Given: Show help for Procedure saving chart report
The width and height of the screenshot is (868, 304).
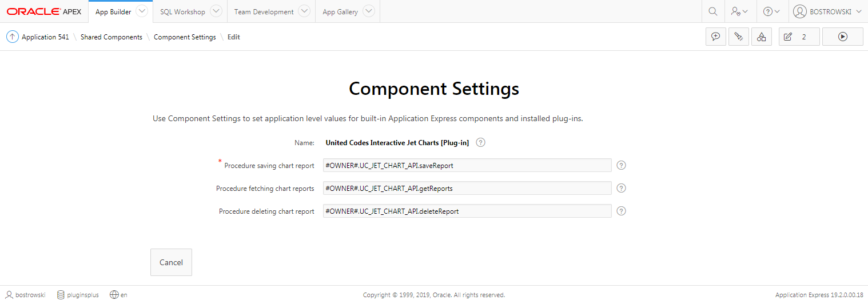Looking at the screenshot, I should coord(622,165).
